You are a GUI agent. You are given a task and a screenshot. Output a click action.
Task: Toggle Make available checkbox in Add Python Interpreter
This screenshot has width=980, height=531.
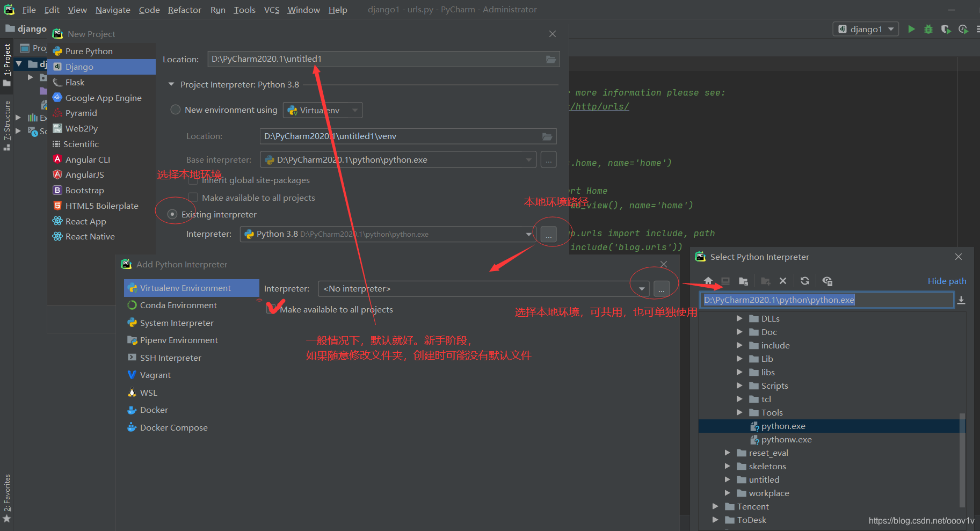point(271,309)
